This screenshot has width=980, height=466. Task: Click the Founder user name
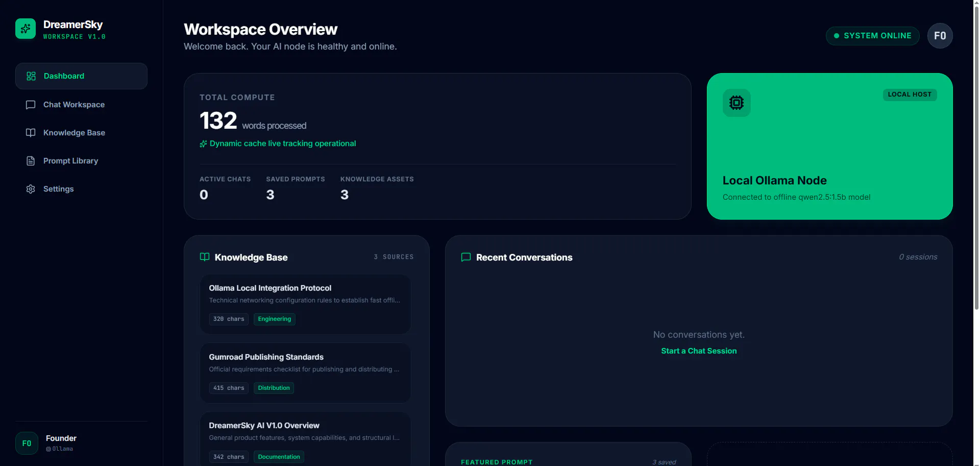pos(61,438)
